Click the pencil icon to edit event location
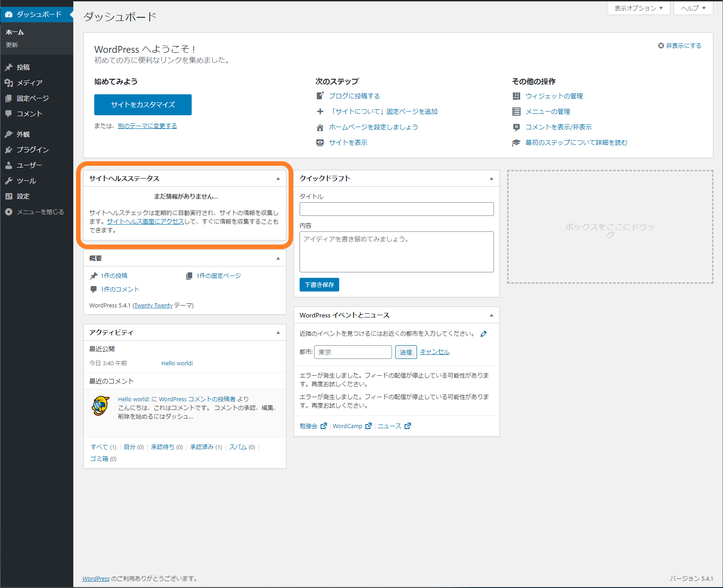Viewport: 723px width, 588px height. pyautogui.click(x=484, y=334)
